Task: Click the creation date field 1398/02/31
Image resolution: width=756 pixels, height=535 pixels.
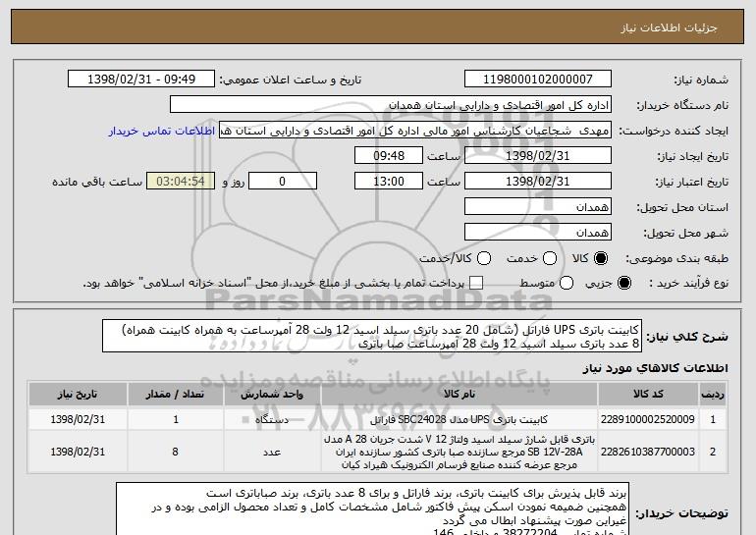Action: 538,156
